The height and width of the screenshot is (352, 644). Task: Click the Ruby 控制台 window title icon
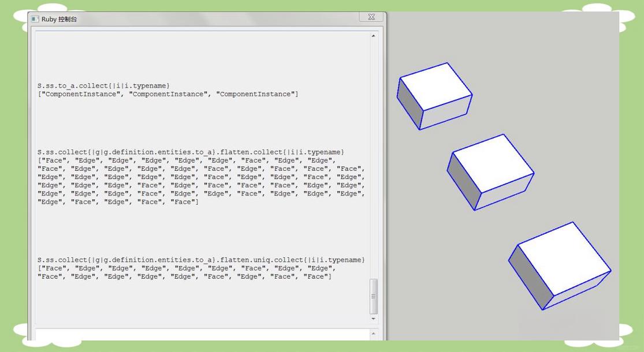pyautogui.click(x=35, y=19)
